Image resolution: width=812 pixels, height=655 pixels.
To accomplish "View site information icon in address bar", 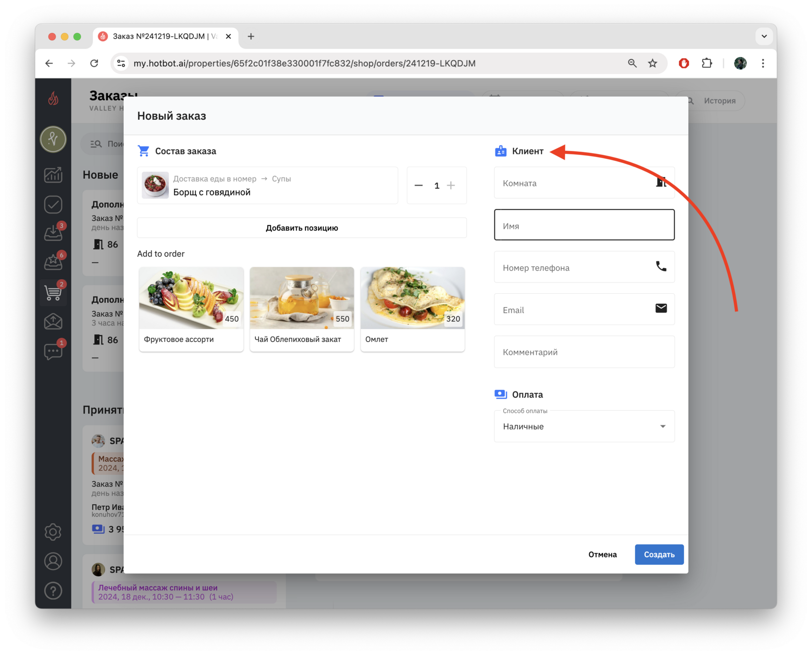I will click(121, 63).
